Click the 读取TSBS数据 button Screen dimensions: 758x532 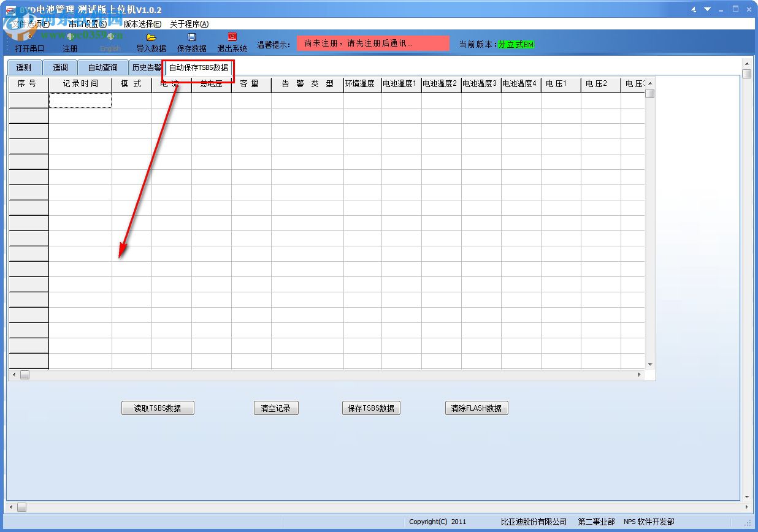click(x=158, y=408)
